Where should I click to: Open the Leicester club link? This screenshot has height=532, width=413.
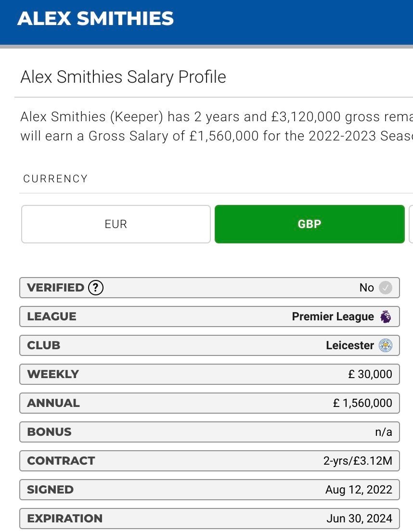[x=350, y=345]
